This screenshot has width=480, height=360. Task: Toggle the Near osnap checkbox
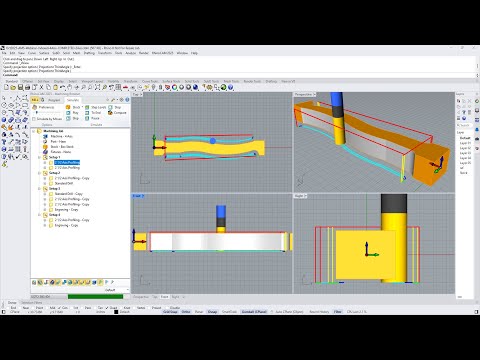tap(21, 308)
